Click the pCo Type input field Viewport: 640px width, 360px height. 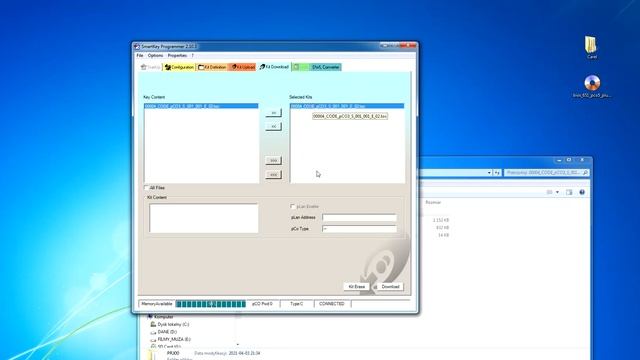click(359, 229)
